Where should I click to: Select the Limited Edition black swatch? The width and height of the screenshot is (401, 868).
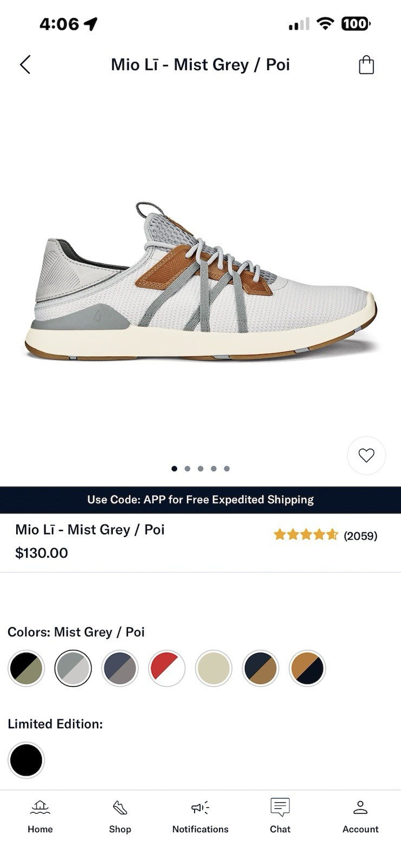click(26, 760)
